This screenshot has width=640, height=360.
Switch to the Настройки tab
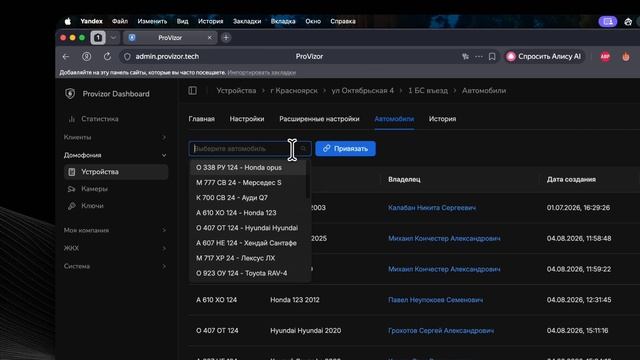tap(247, 119)
